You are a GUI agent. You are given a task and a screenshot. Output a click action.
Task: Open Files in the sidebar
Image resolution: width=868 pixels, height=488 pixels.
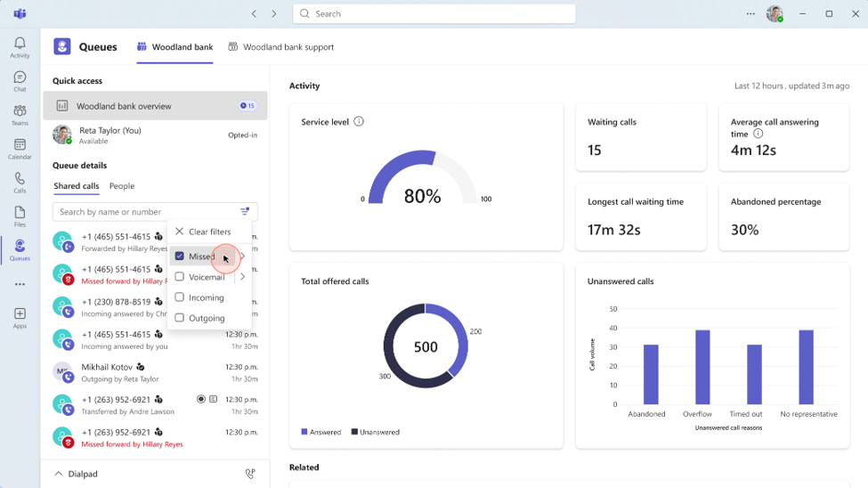click(20, 216)
